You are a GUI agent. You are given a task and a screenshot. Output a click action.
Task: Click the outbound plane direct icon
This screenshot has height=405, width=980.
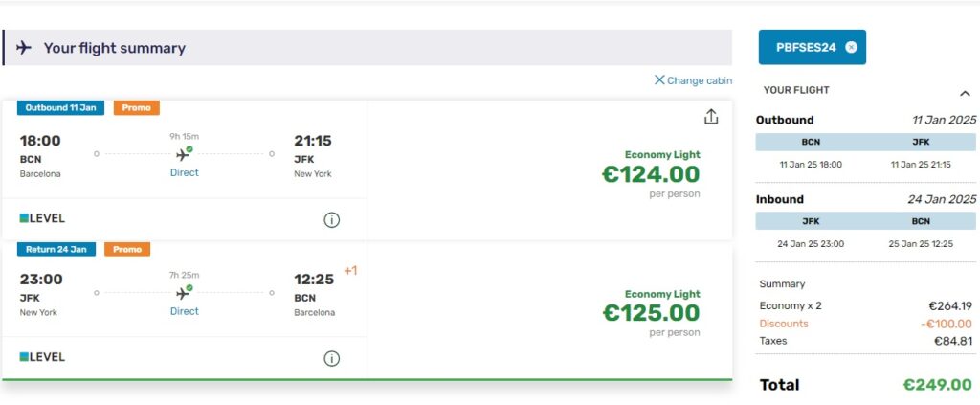point(184,153)
